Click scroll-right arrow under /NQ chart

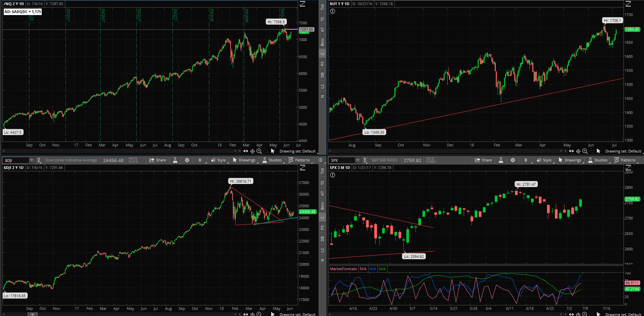240,151
